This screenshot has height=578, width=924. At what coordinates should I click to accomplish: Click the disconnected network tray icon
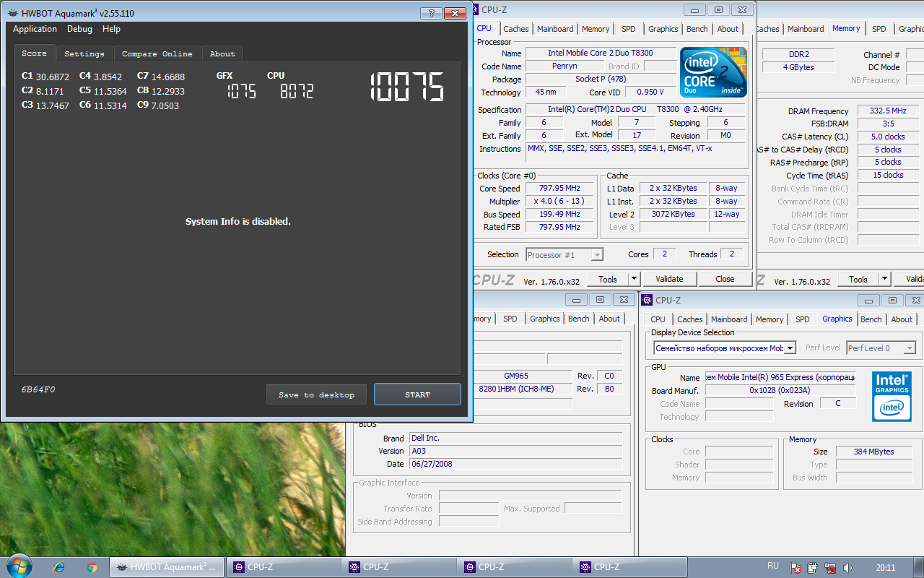pos(830,568)
